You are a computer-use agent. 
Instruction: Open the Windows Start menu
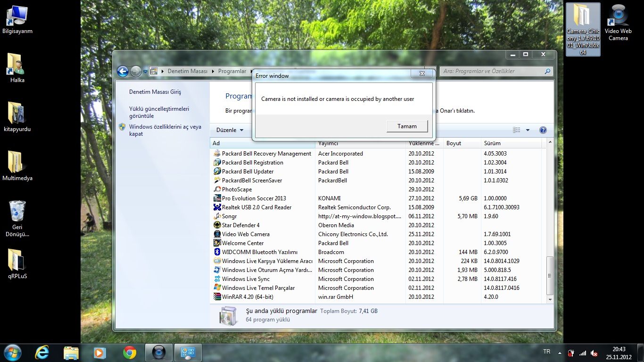[12, 353]
